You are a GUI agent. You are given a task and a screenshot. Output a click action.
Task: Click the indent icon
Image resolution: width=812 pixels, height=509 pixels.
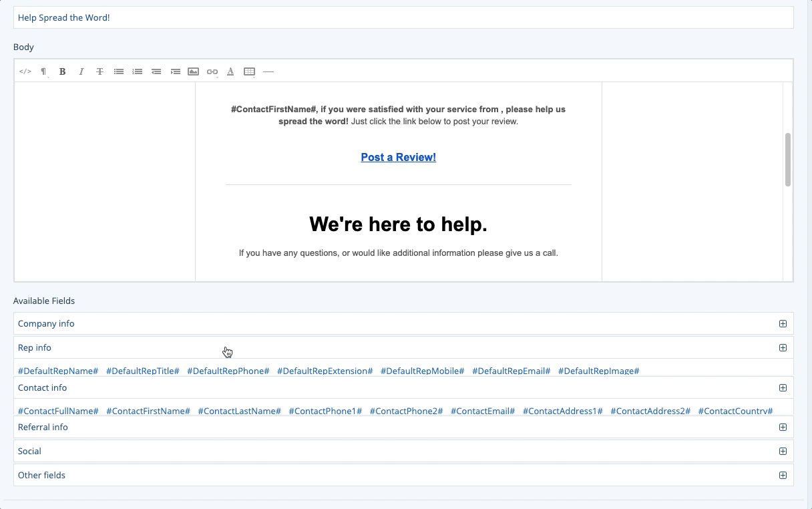pyautogui.click(x=175, y=71)
